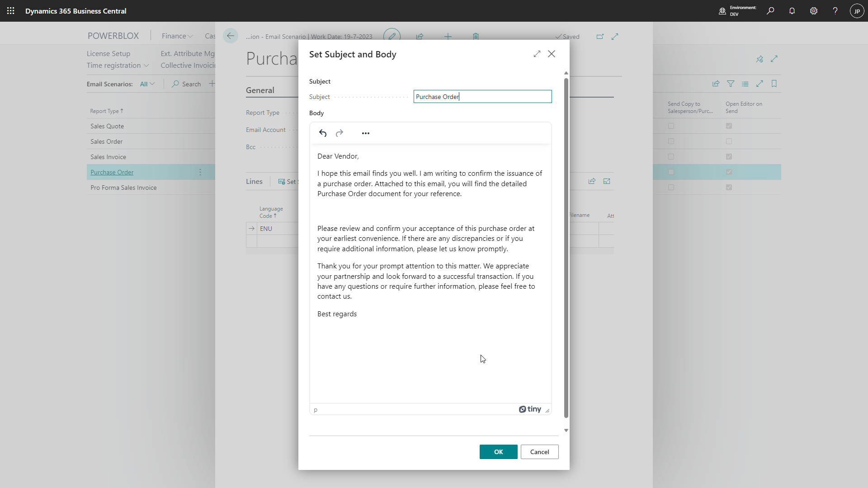Toggle Open Editor on Send for Sales Quote
The image size is (868, 488).
(x=729, y=126)
